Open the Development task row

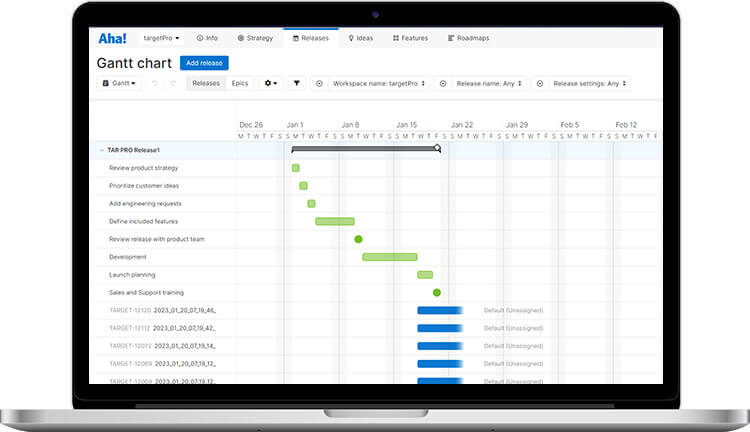[x=127, y=257]
